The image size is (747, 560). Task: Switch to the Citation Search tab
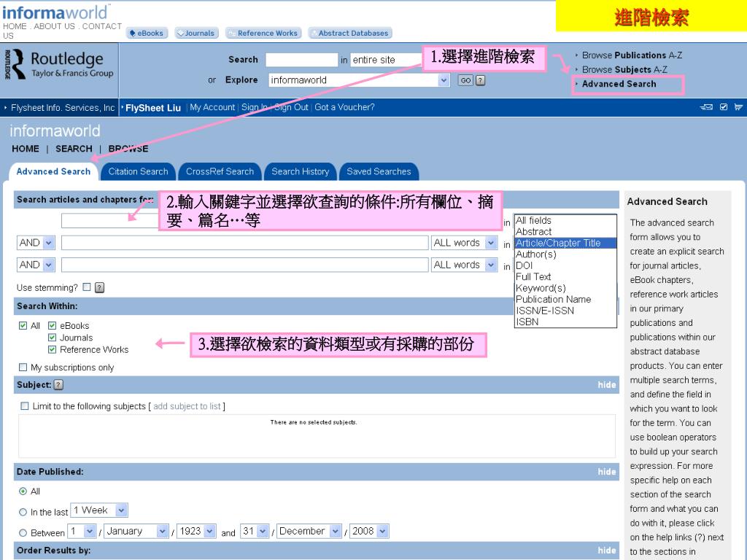(138, 171)
